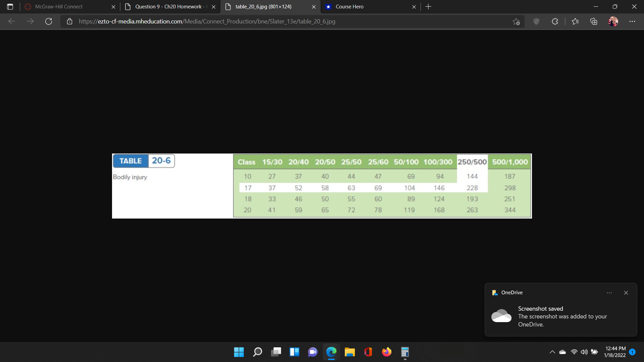Open the browser profile avatar icon
The image size is (644, 362).
pos(613,21)
